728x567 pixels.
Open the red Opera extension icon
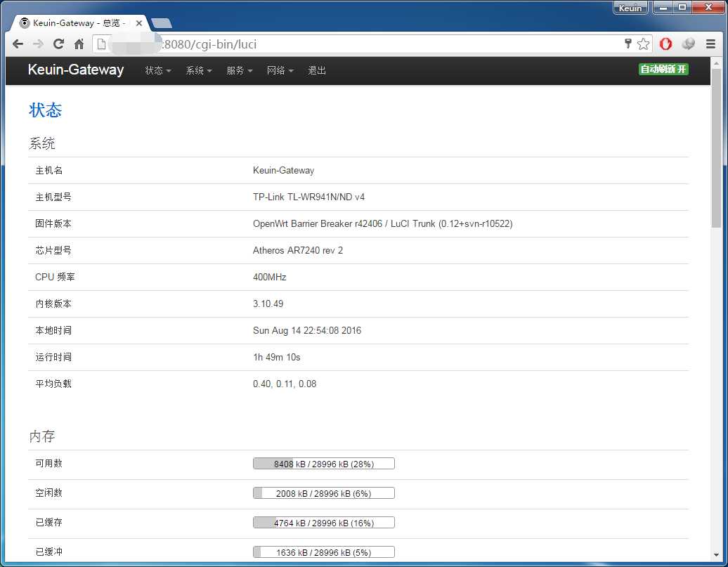click(665, 44)
